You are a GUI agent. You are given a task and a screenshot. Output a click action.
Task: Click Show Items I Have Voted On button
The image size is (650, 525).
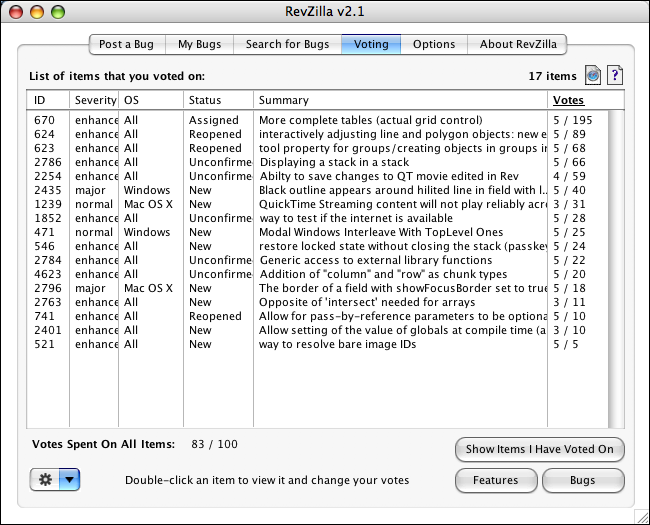click(x=539, y=449)
